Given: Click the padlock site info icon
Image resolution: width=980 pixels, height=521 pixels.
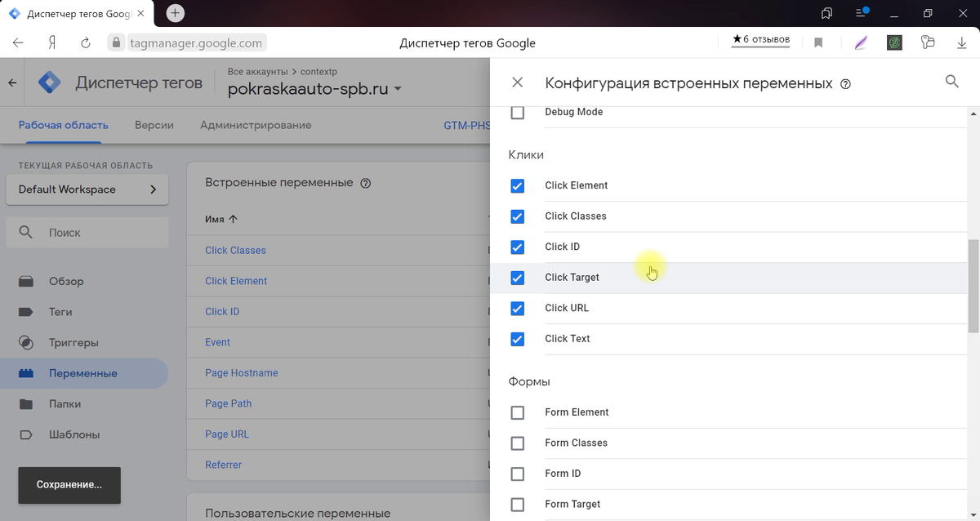Looking at the screenshot, I should tap(116, 43).
